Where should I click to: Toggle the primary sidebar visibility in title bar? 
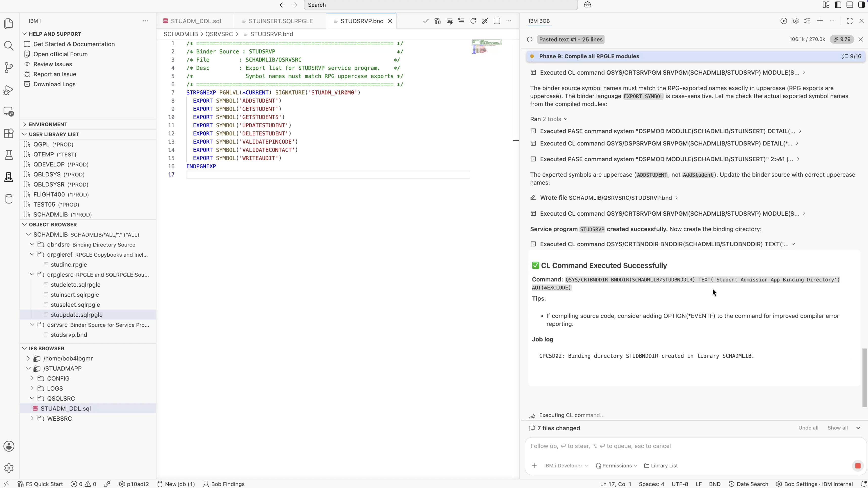pyautogui.click(x=838, y=5)
